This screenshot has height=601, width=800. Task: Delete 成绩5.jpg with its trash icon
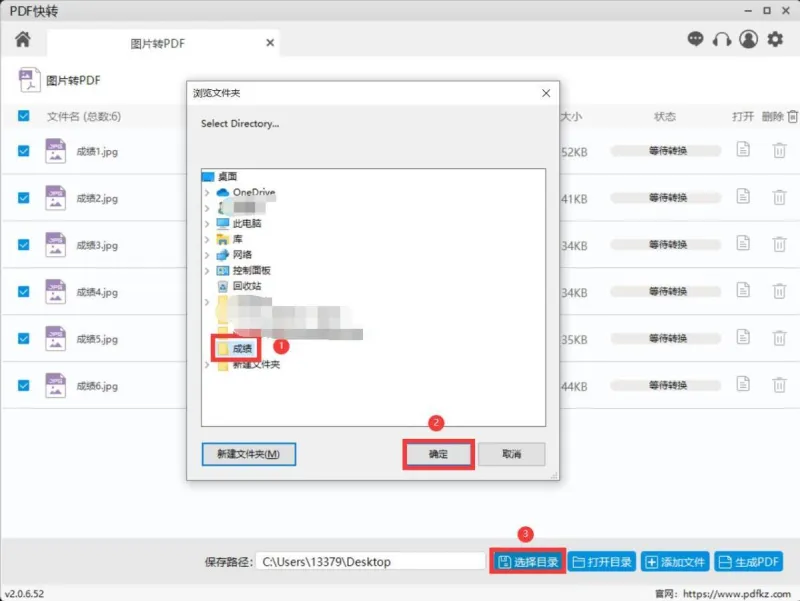[779, 338]
